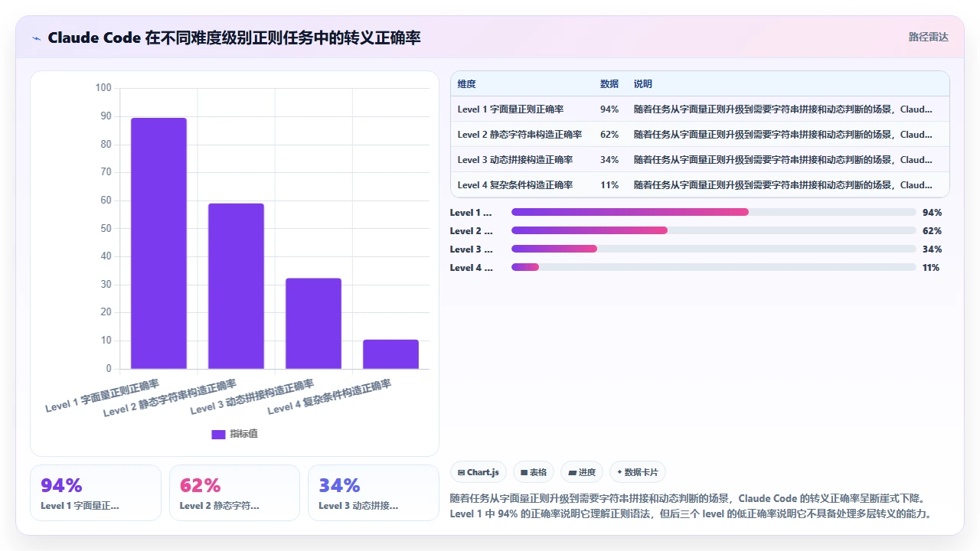
Task: Toggle the 指标值 legend swatch
Action: coord(218,434)
